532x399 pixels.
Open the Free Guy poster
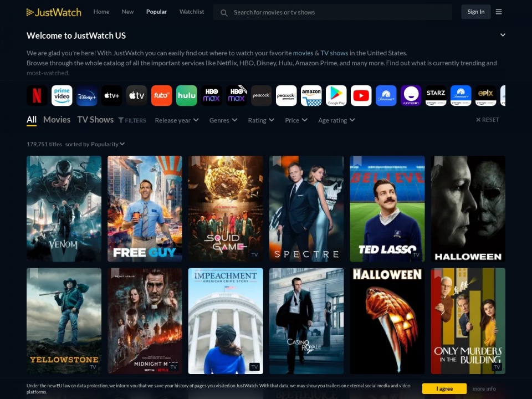pyautogui.click(x=145, y=209)
